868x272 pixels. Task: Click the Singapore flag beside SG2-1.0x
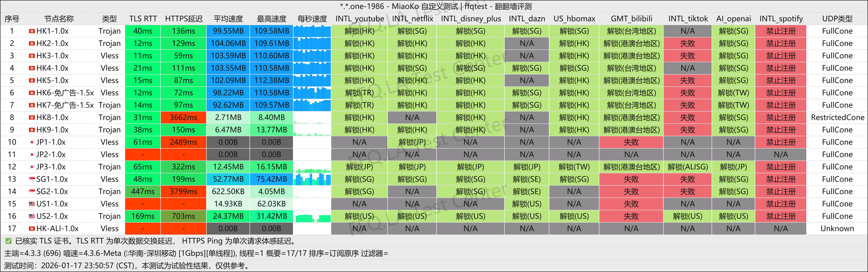coord(32,192)
